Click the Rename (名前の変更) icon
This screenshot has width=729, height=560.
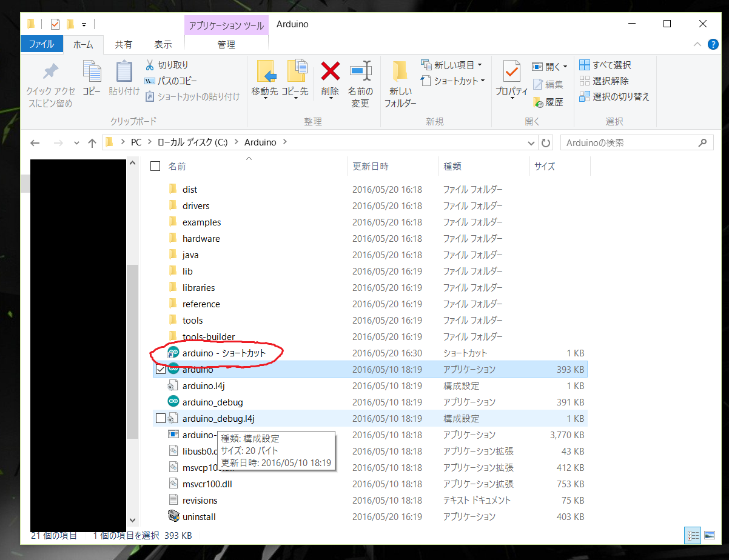360,72
